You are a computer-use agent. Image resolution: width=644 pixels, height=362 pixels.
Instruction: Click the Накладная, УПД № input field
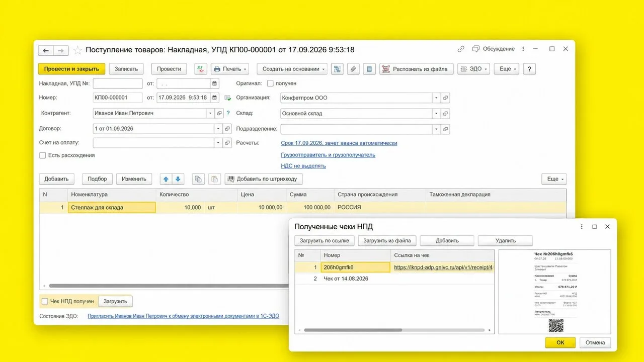click(x=118, y=83)
